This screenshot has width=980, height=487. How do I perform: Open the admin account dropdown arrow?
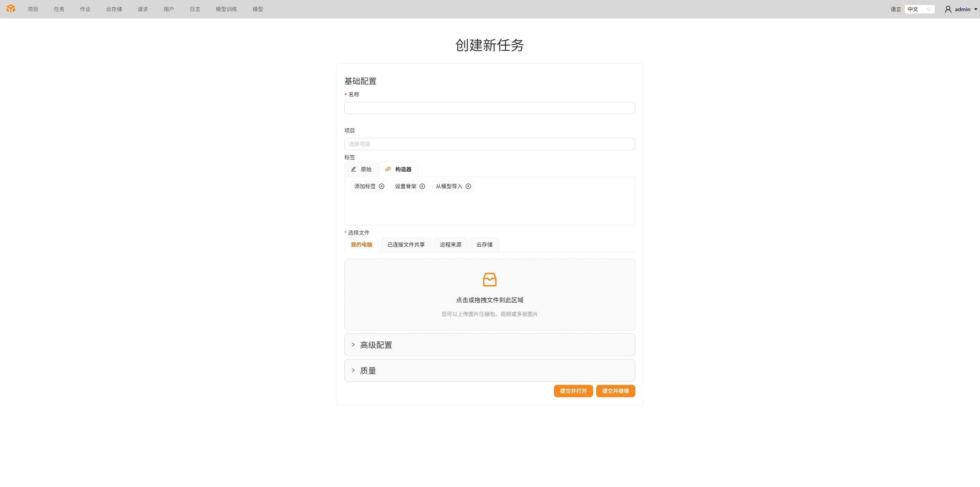pyautogui.click(x=975, y=9)
